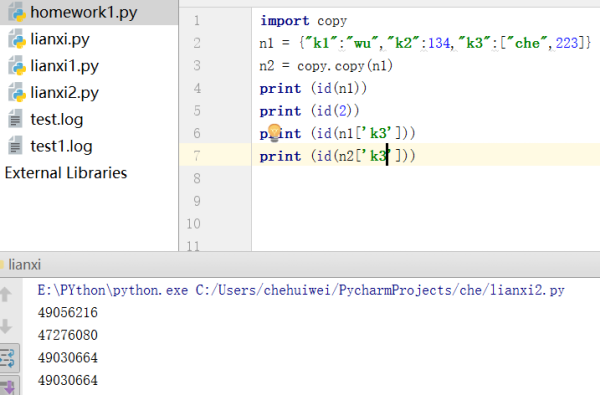The image size is (600, 395).
Task: Place cursor on the import copy line
Action: coord(303,20)
